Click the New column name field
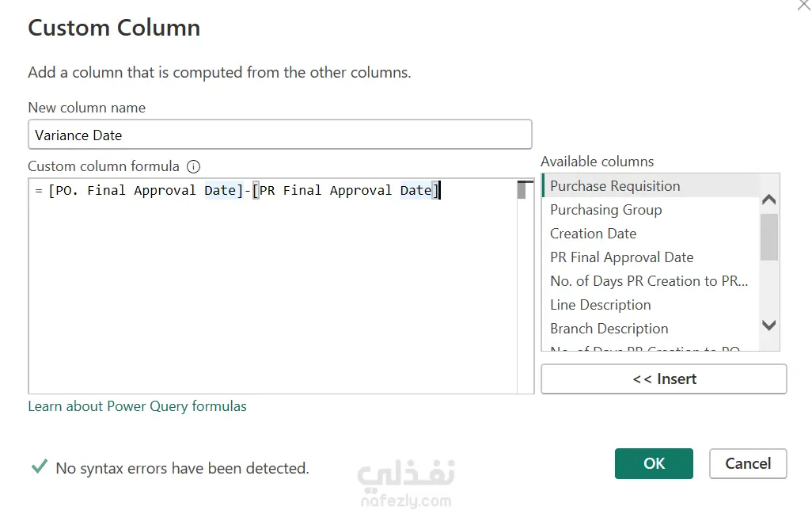The image size is (812, 510). point(280,135)
